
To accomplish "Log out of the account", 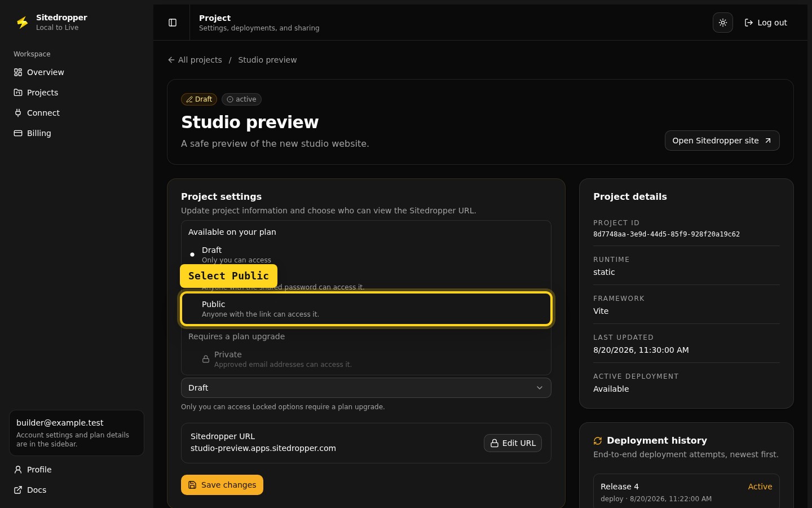I will point(766,23).
